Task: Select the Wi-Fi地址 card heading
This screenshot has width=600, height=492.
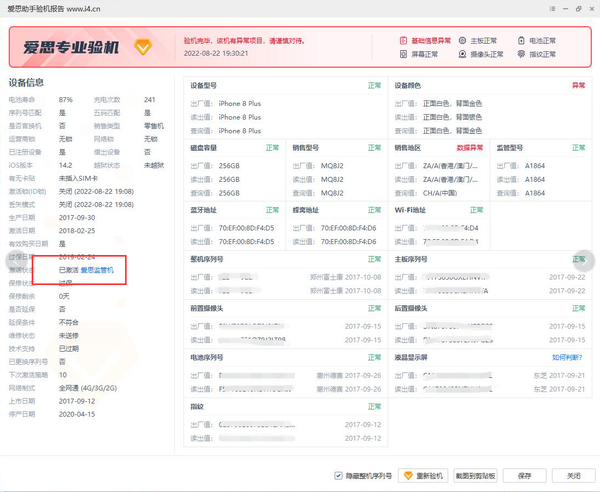Action: click(410, 210)
